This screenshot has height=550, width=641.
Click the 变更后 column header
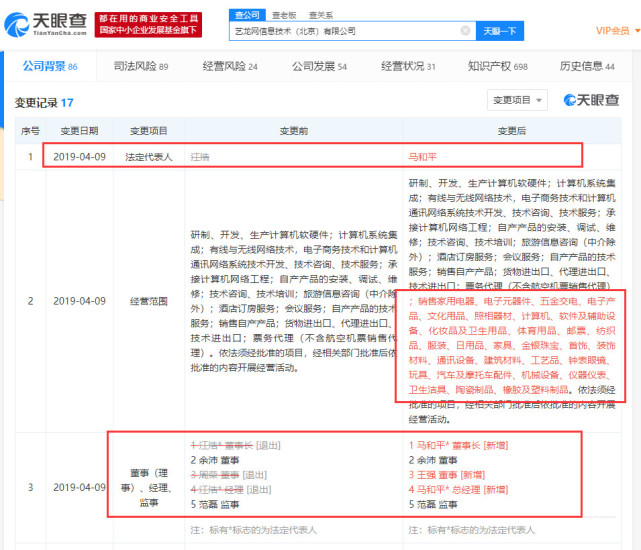coord(512,131)
